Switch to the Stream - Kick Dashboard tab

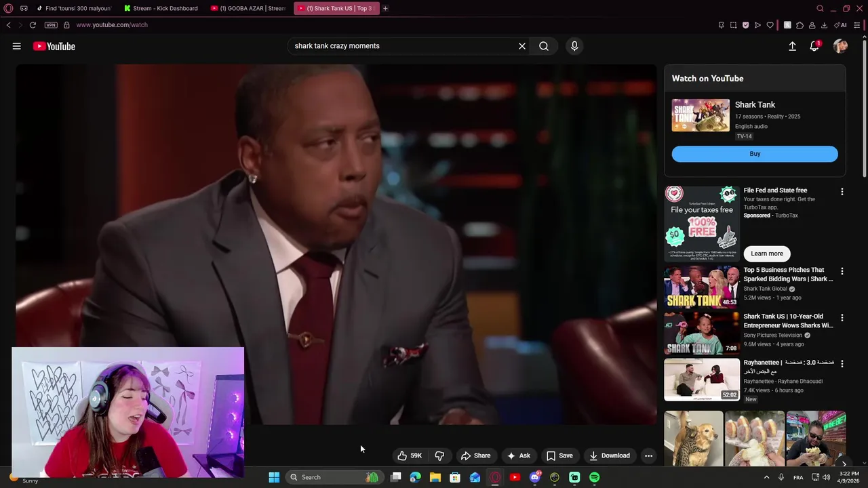[161, 8]
